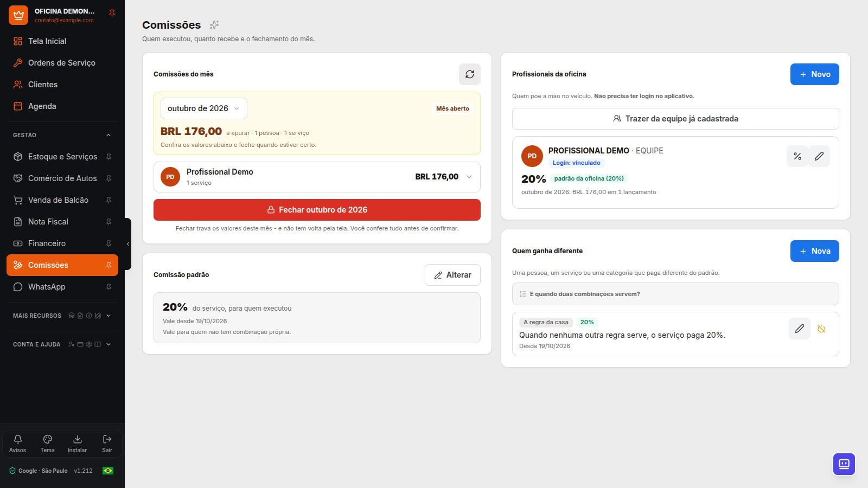Toggle pin on Nota Fiscal
The height and width of the screenshot is (488, 868).
[x=108, y=222]
